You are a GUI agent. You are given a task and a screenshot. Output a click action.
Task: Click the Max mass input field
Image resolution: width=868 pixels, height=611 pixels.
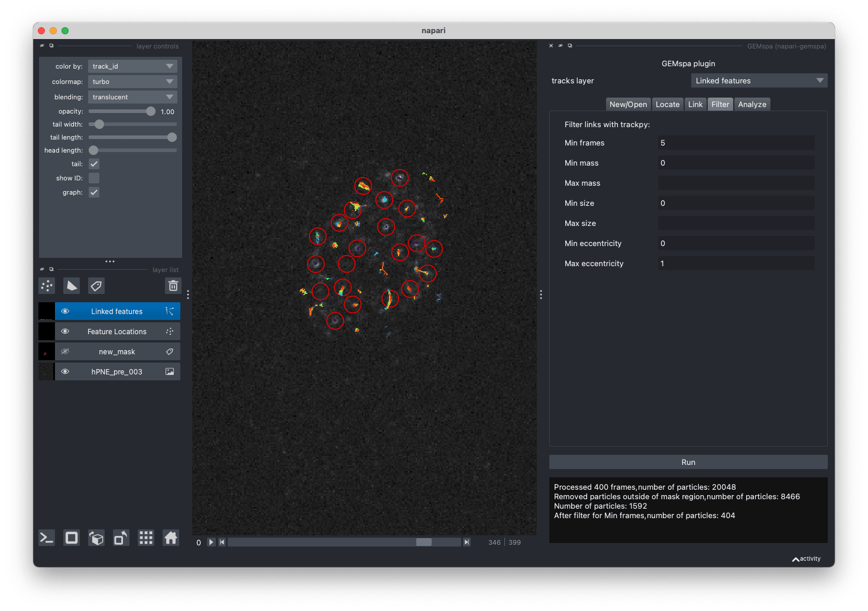(736, 183)
